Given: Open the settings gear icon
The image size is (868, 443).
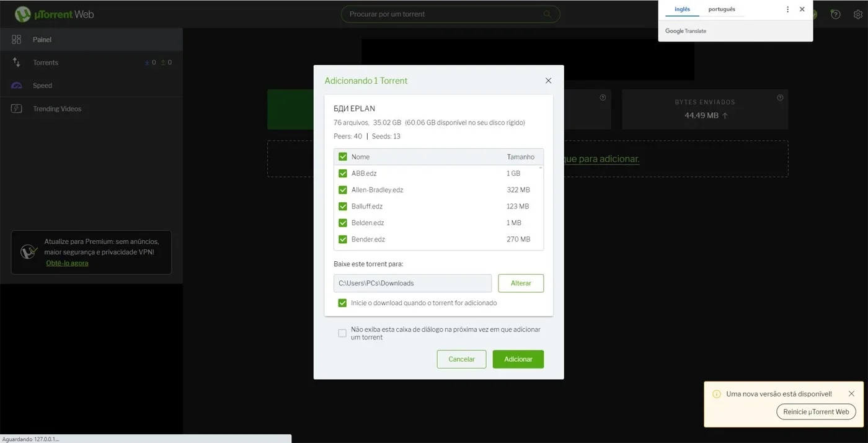Looking at the screenshot, I should [858, 14].
